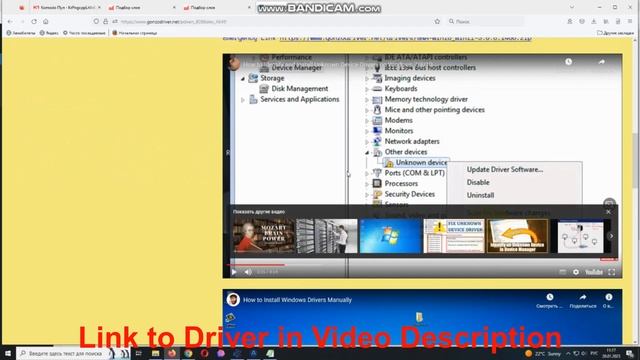Go back using browser back arrow
Viewport: 640px width, 360px height.
pos(10,21)
